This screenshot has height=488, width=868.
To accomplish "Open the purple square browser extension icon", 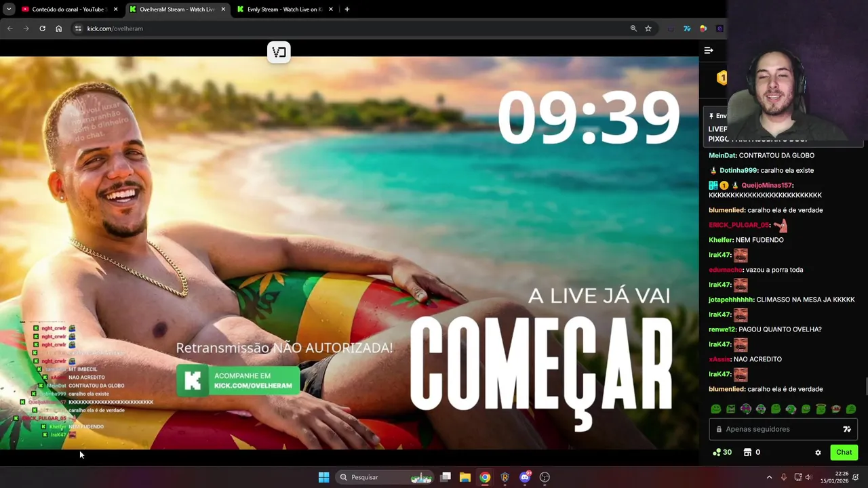I will 719,28.
